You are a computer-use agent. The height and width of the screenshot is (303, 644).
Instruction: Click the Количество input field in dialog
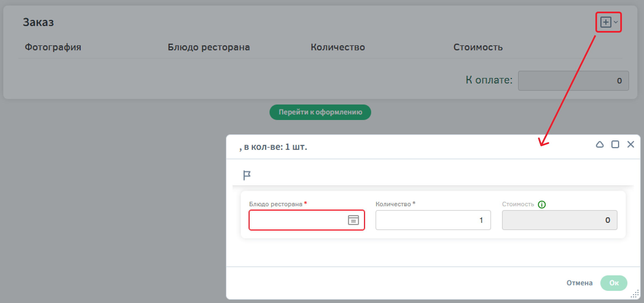(x=433, y=220)
